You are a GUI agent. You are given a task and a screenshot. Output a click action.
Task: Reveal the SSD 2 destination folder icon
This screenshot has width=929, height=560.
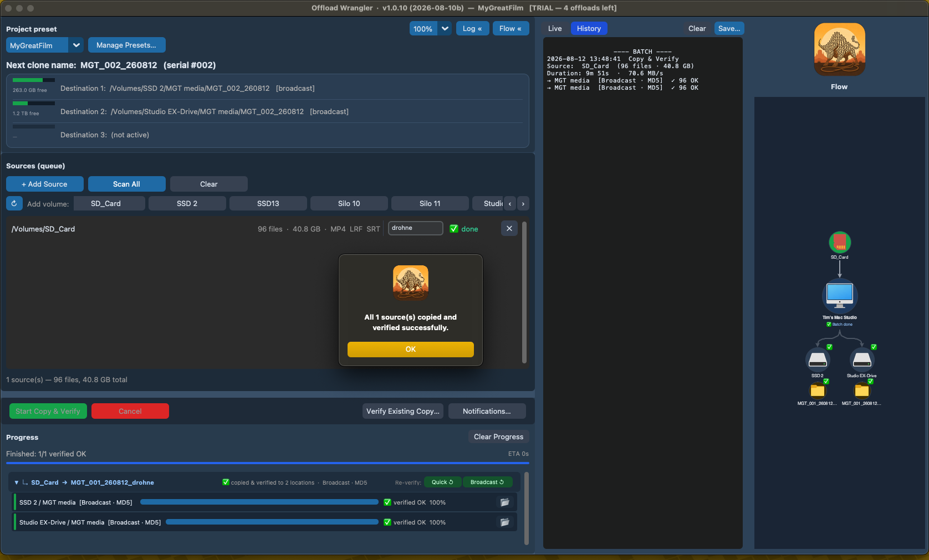(x=505, y=502)
